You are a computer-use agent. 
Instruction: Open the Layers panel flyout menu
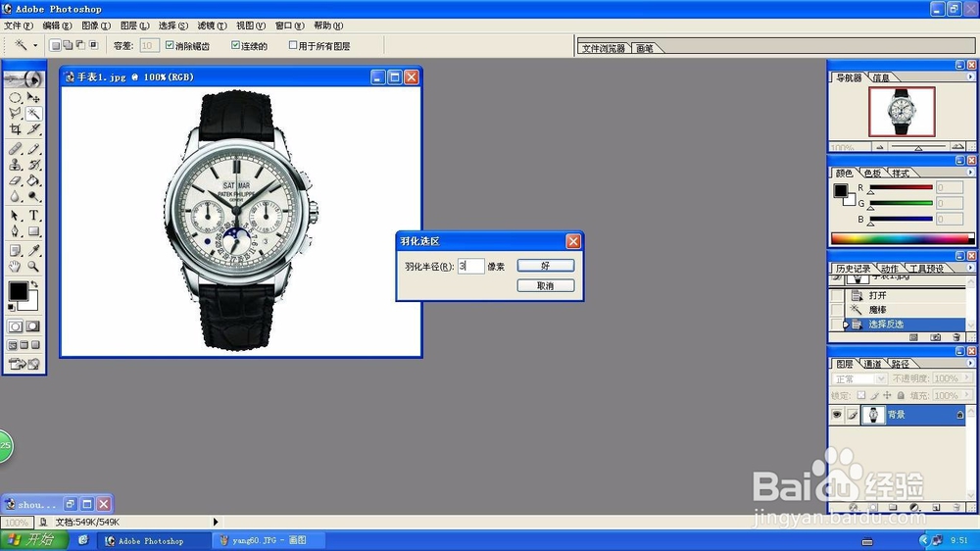pos(970,363)
